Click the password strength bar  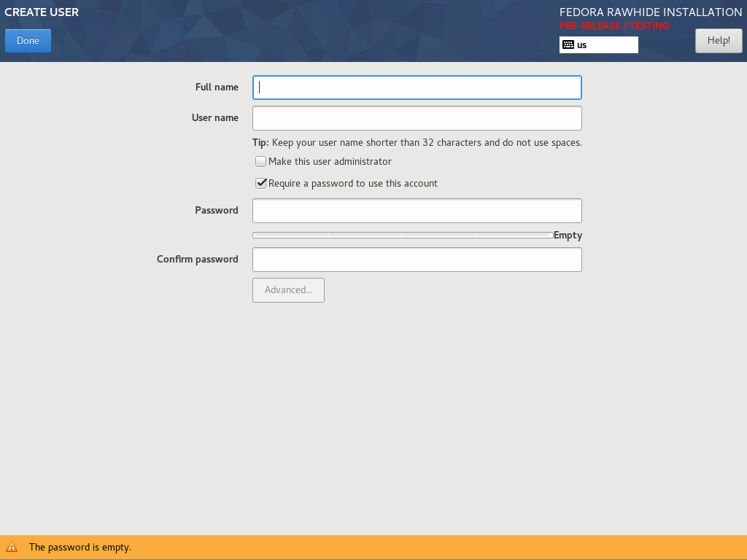403,236
